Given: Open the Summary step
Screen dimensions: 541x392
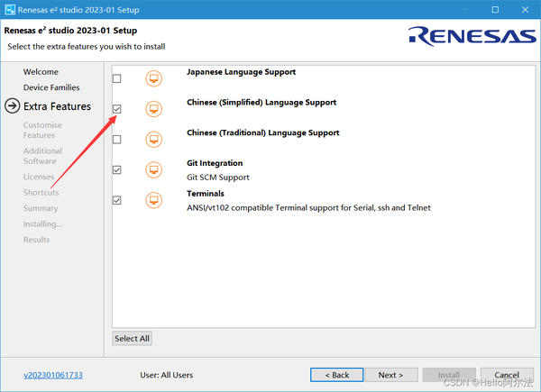Looking at the screenshot, I should point(41,208).
